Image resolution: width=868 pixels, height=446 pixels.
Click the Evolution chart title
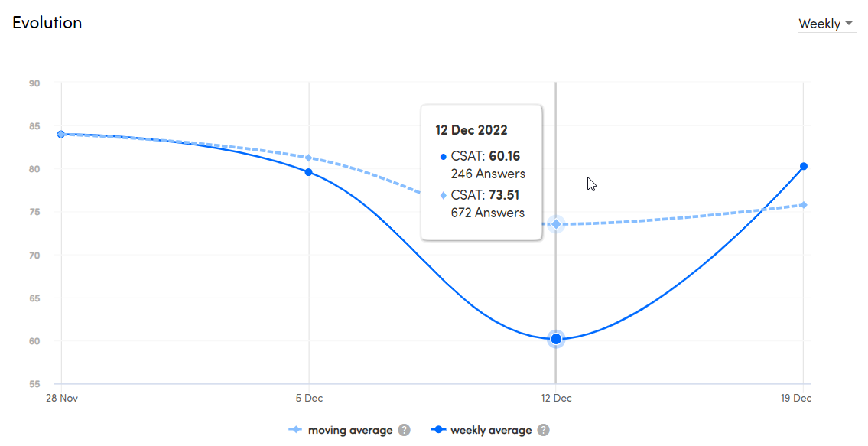(47, 22)
